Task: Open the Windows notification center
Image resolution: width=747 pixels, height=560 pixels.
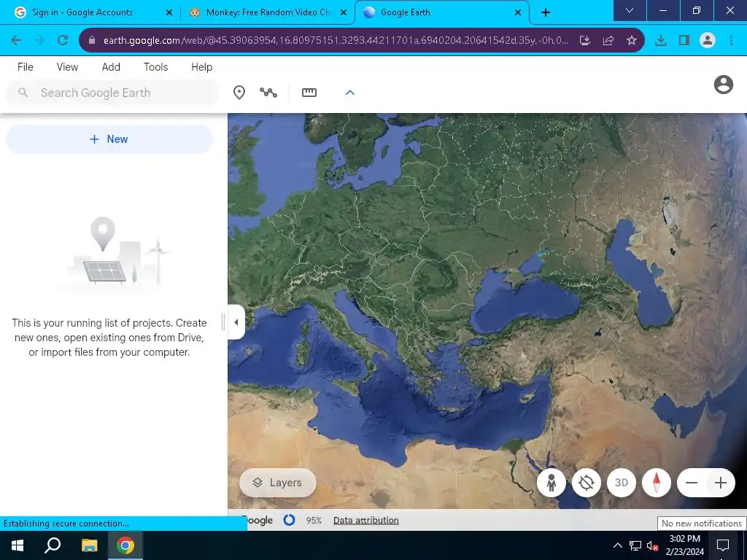Action: tap(723, 545)
